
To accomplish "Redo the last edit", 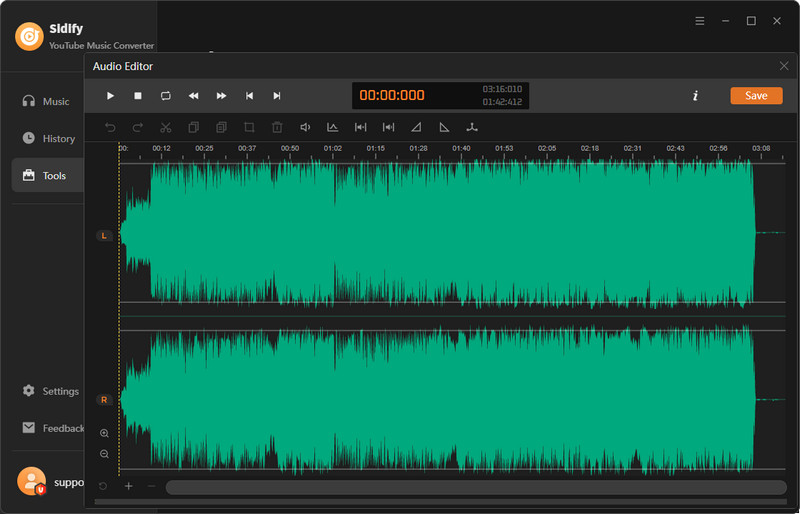I will pyautogui.click(x=138, y=127).
